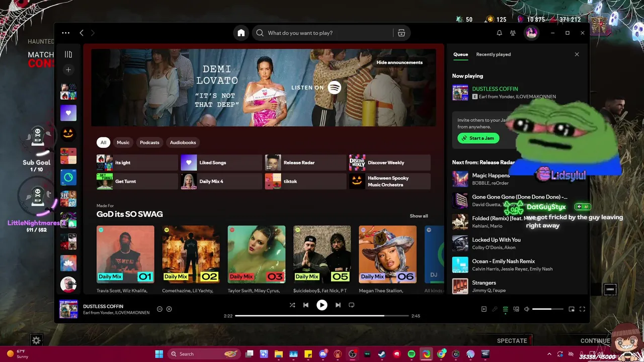The width and height of the screenshot is (644, 362).
Task: Enter full screen player icon
Action: [582, 309]
